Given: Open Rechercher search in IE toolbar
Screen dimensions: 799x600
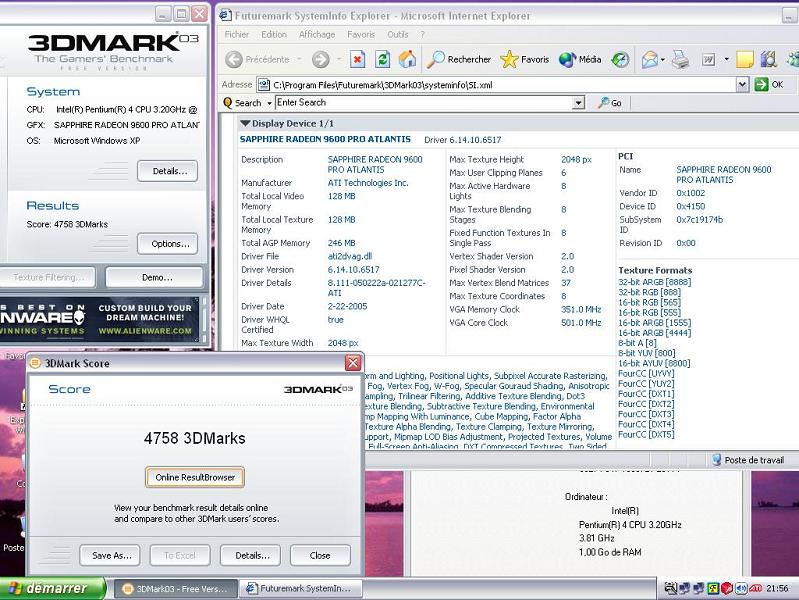Looking at the screenshot, I should tap(459, 60).
